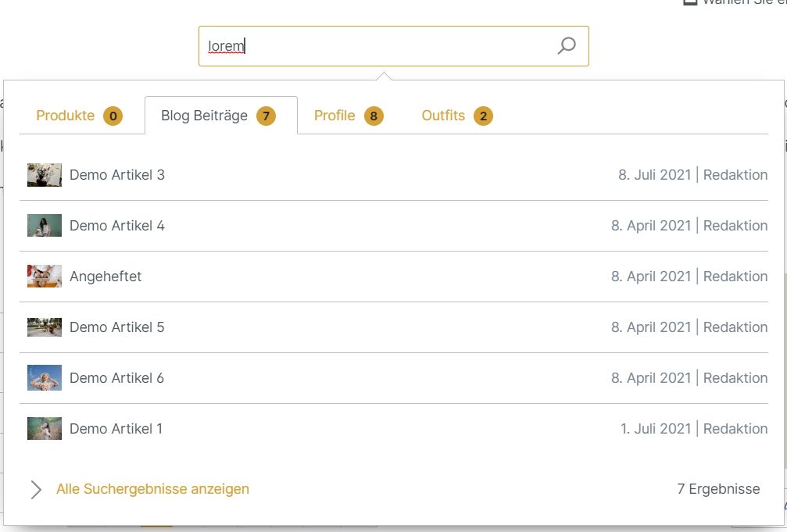This screenshot has width=787, height=532.
Task: Open the Demo Artikel 3 title link
Action: [x=117, y=175]
